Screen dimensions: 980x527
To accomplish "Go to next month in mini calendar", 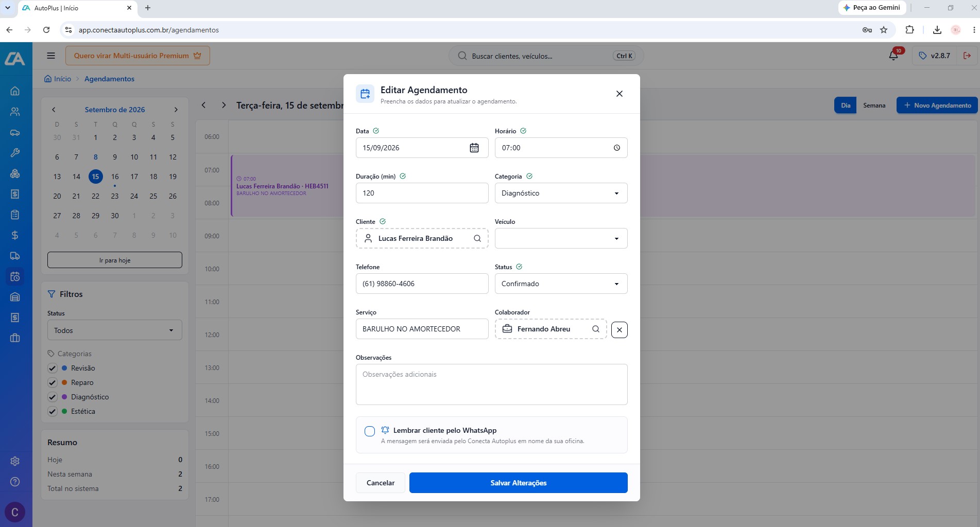I will 176,110.
